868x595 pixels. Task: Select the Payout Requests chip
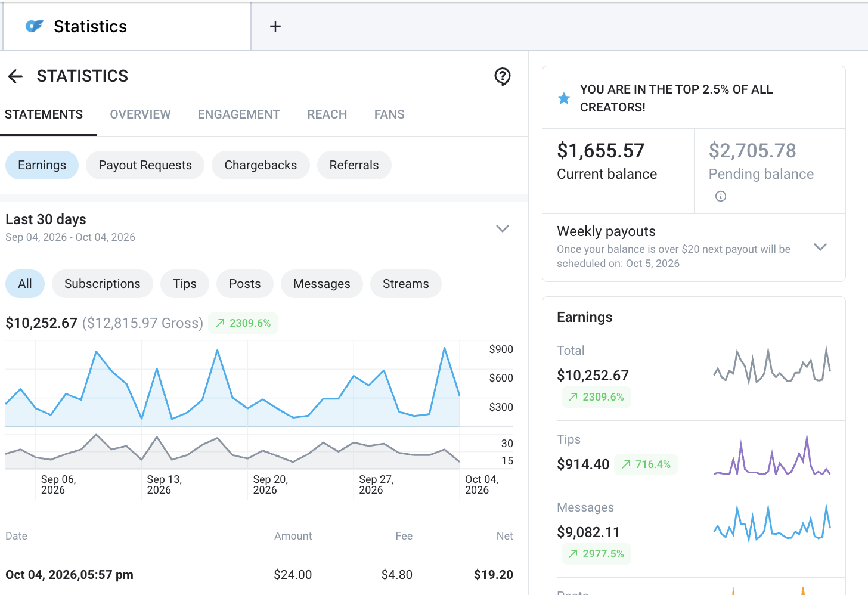click(145, 165)
